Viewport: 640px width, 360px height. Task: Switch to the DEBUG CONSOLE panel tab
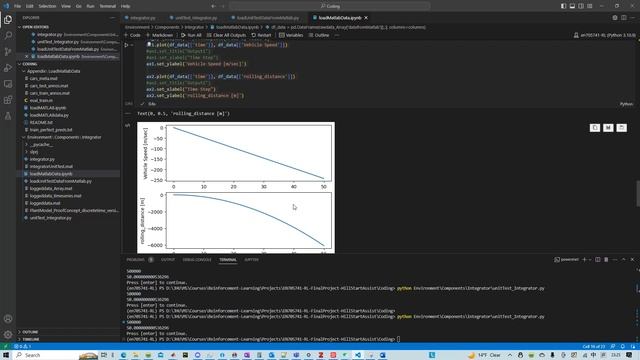tap(197, 260)
